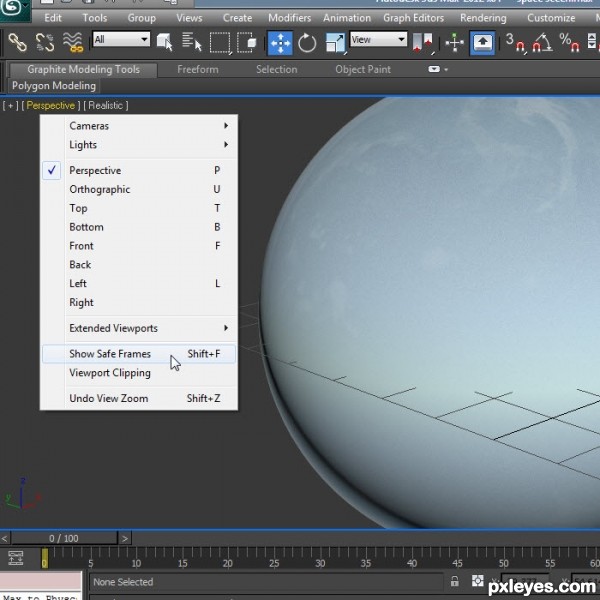Click the Select and Link chain icon
This screenshot has width=600, height=600.
click(x=17, y=42)
